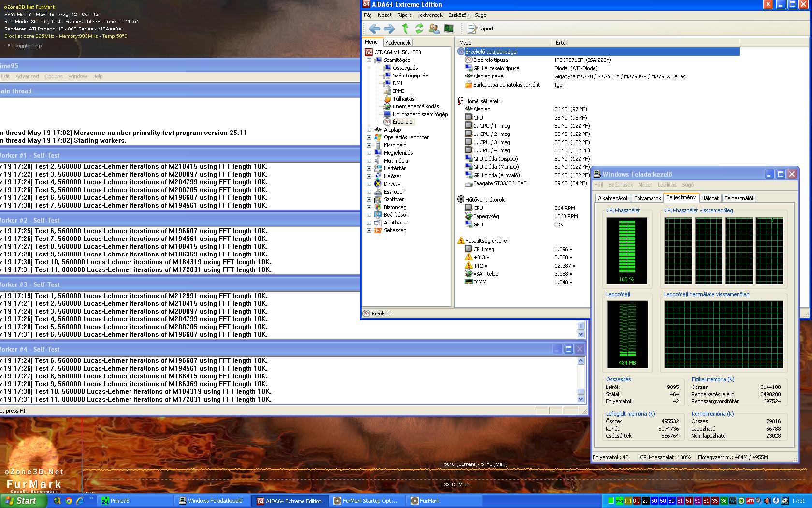Open the Riport report wizard button
Screen dimensions: 812x508
(x=480, y=29)
